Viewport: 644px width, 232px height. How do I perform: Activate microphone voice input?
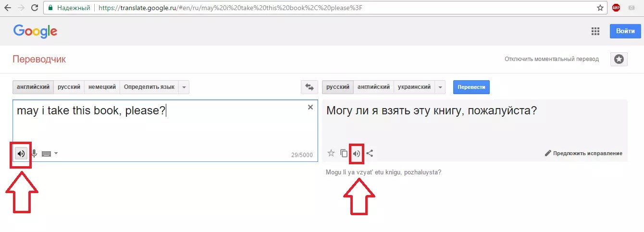click(x=34, y=154)
